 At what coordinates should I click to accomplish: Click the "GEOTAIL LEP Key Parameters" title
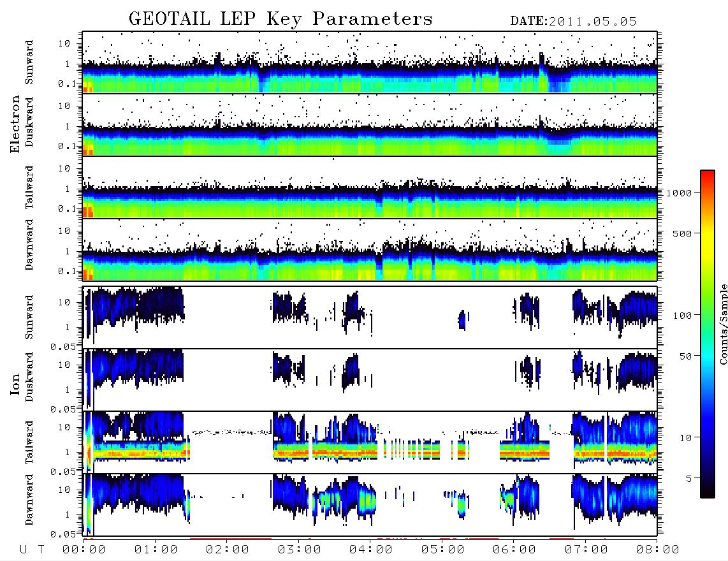click(280, 19)
